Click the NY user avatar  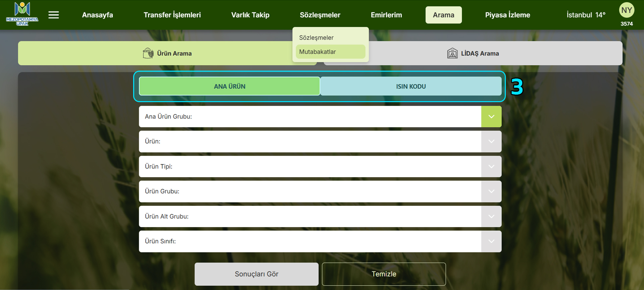pos(626,10)
